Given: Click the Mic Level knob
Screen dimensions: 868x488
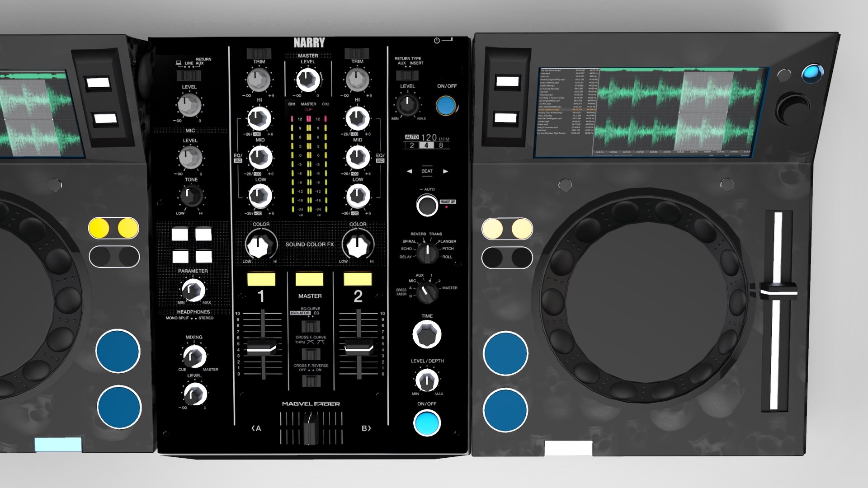Looking at the screenshot, I should [190, 158].
